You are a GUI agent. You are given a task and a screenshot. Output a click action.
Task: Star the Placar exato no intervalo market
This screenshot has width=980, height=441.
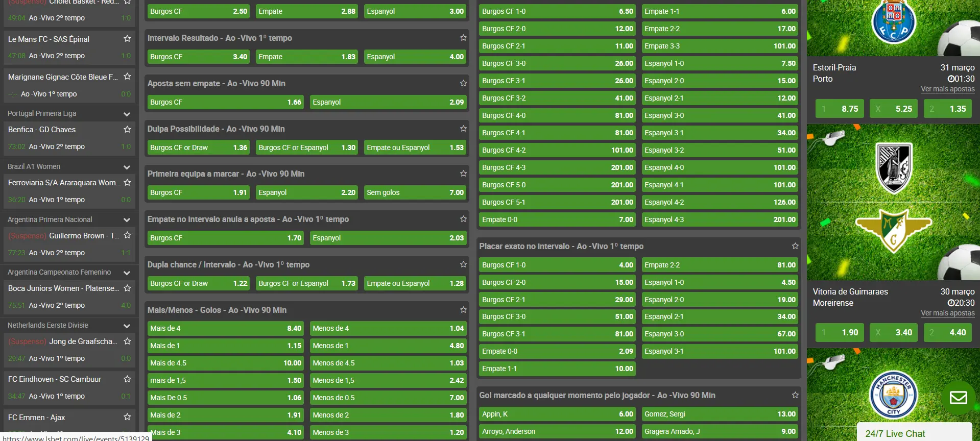795,246
